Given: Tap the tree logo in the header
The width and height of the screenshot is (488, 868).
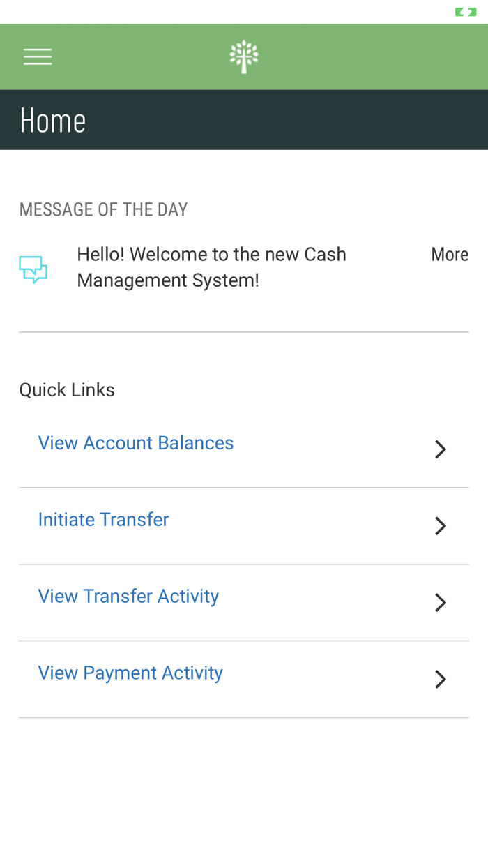Looking at the screenshot, I should [244, 56].
